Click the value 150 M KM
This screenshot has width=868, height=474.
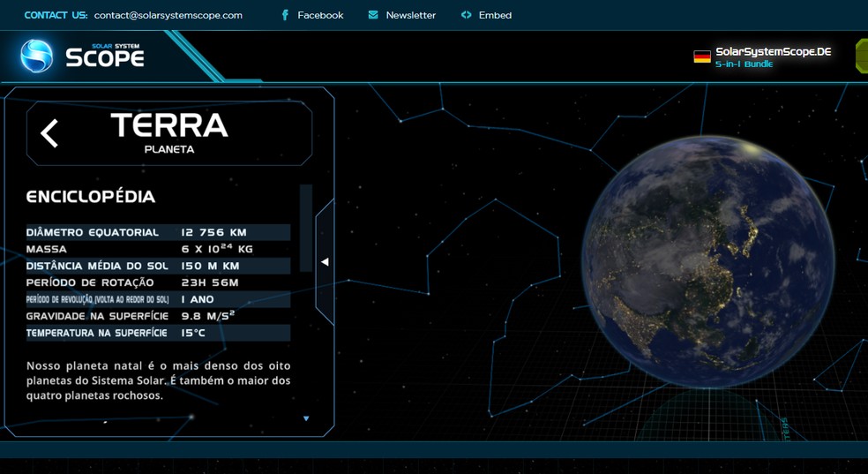(210, 266)
